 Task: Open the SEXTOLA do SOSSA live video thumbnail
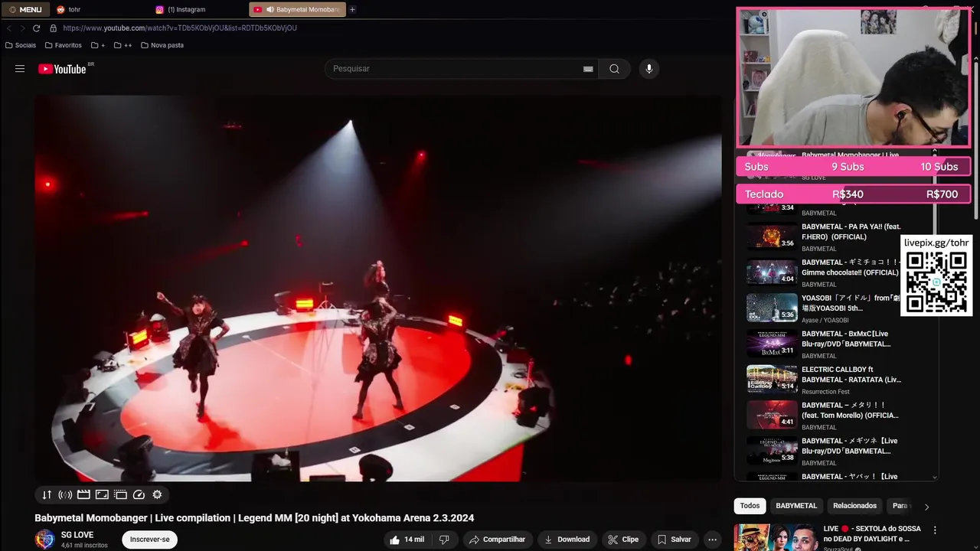tap(776, 537)
